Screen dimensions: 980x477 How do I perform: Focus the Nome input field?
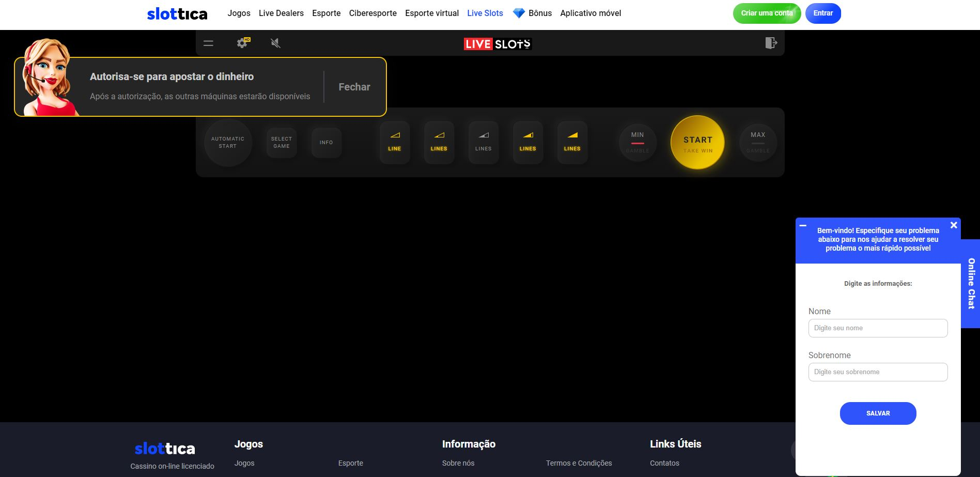878,328
